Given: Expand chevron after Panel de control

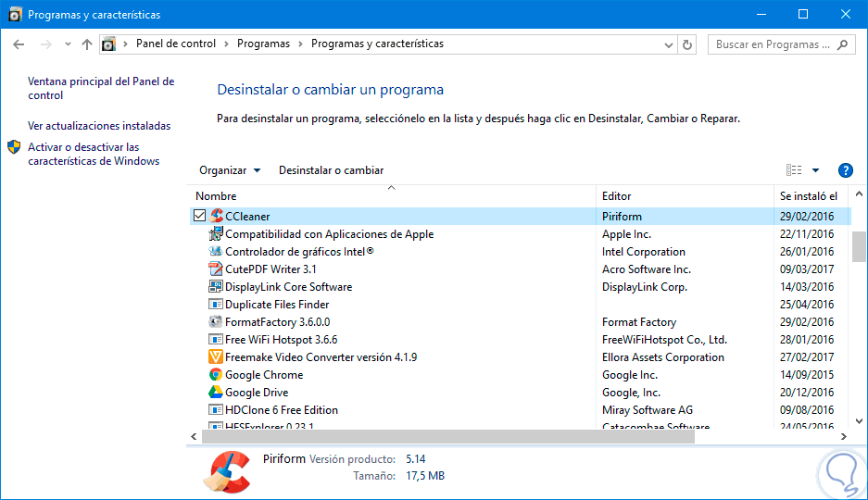Looking at the screenshot, I should [226, 44].
